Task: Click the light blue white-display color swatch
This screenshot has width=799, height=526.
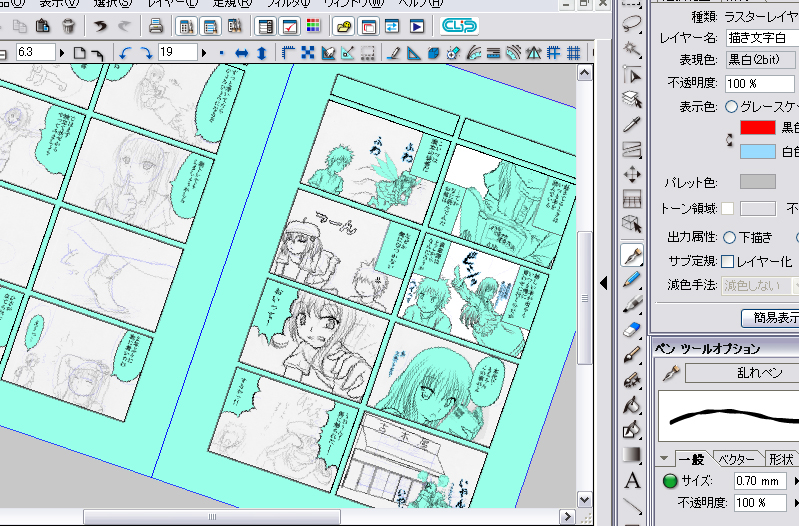Action: 757,151
